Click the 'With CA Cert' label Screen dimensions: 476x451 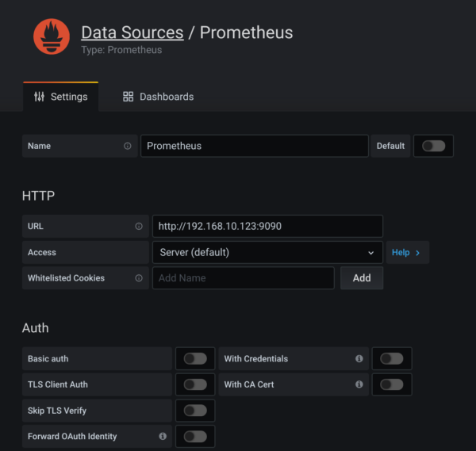[x=249, y=384]
